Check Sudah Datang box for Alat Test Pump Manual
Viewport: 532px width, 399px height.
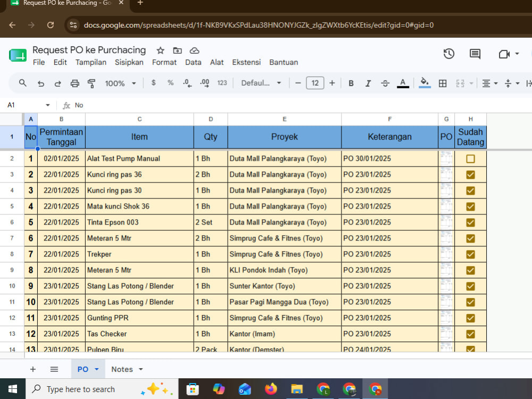point(470,159)
